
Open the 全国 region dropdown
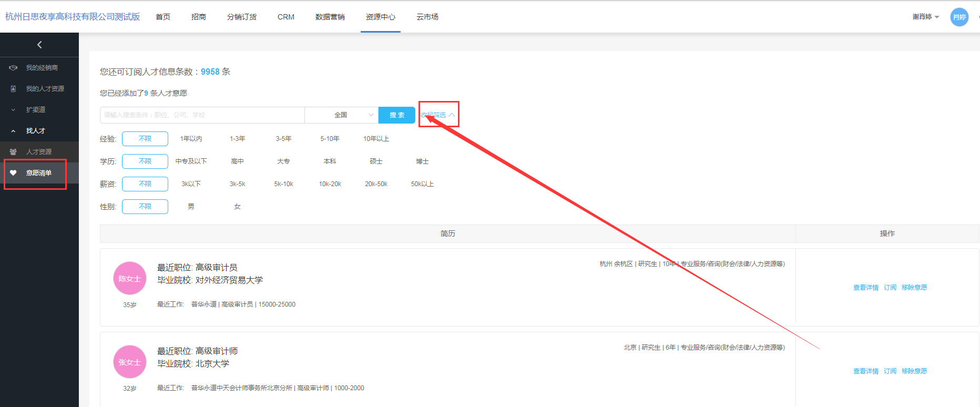(x=341, y=115)
